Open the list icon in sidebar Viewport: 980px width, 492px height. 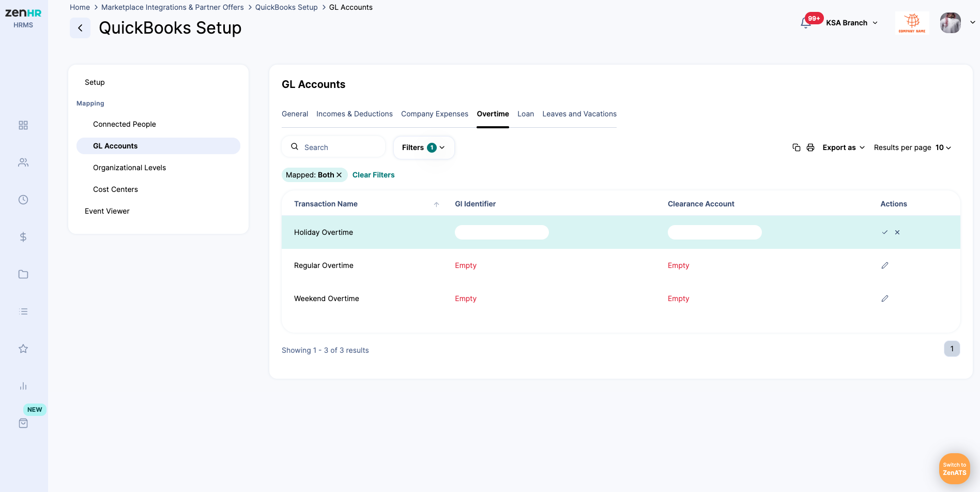click(x=23, y=311)
